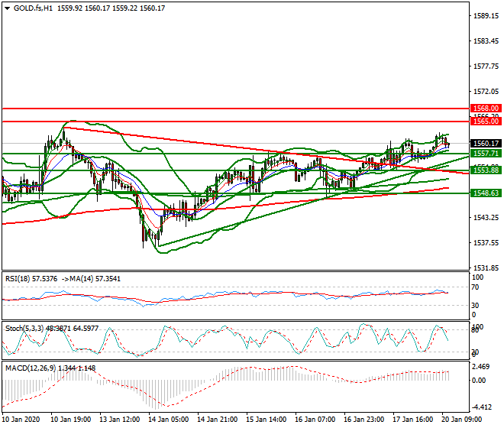Click the 16 Jan 23:00 time axis label
This screenshot has width=504, height=428.
pyautogui.click(x=363, y=420)
